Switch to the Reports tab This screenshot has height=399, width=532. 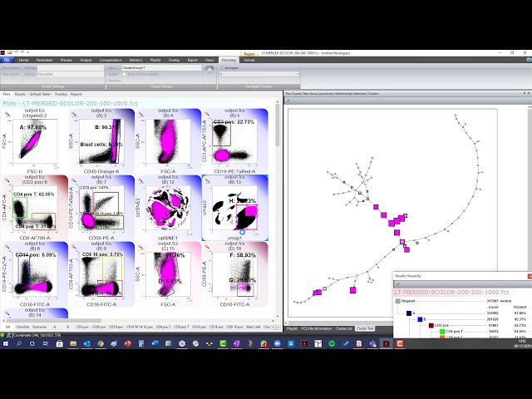(x=76, y=94)
